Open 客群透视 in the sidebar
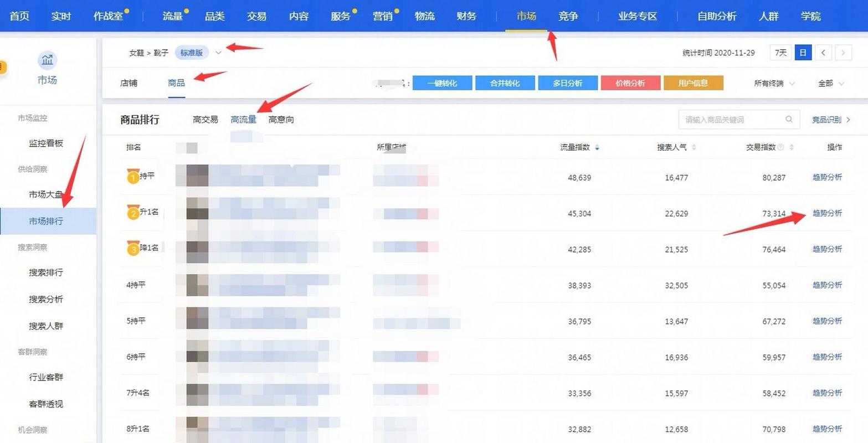868x443 pixels. 46,404
